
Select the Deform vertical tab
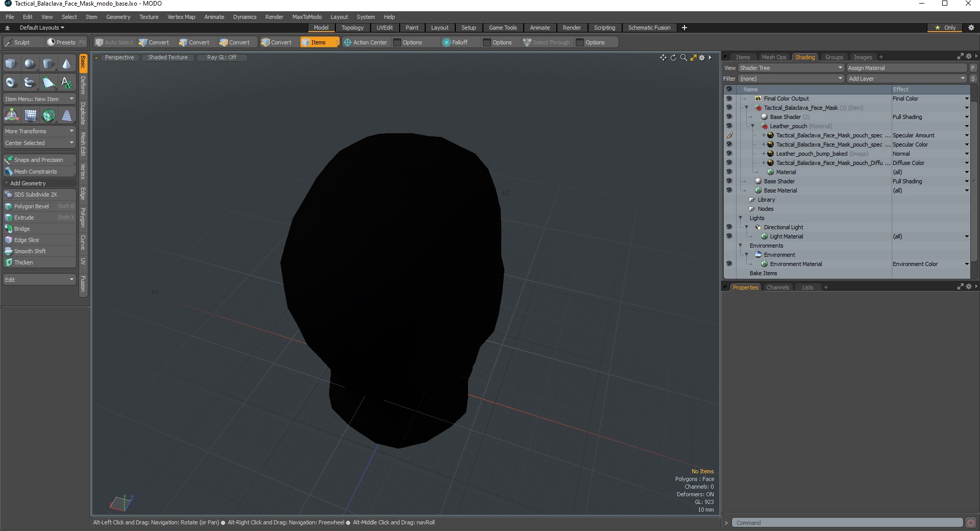(83, 86)
